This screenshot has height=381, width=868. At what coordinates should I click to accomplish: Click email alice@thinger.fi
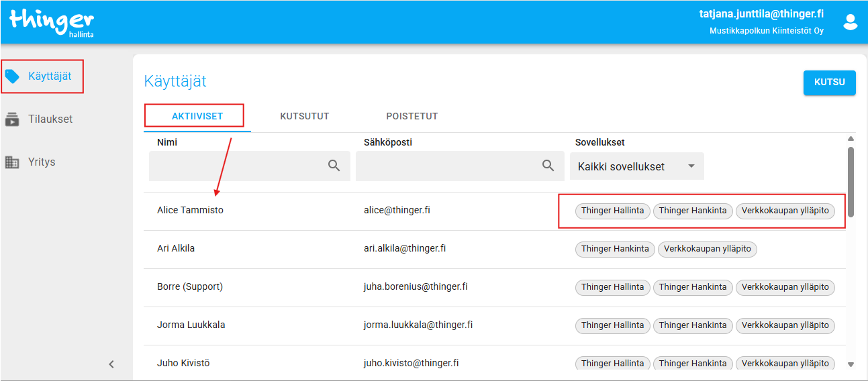click(397, 210)
